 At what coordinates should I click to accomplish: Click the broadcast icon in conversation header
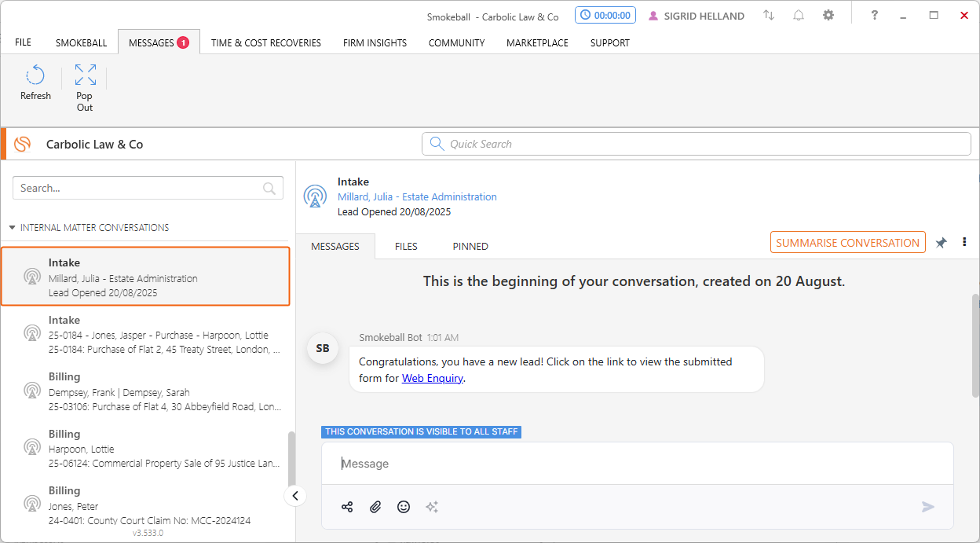(315, 196)
